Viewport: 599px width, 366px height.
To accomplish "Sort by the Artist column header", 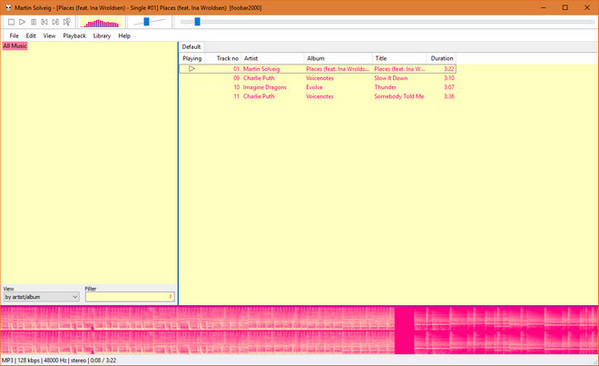I will point(272,58).
